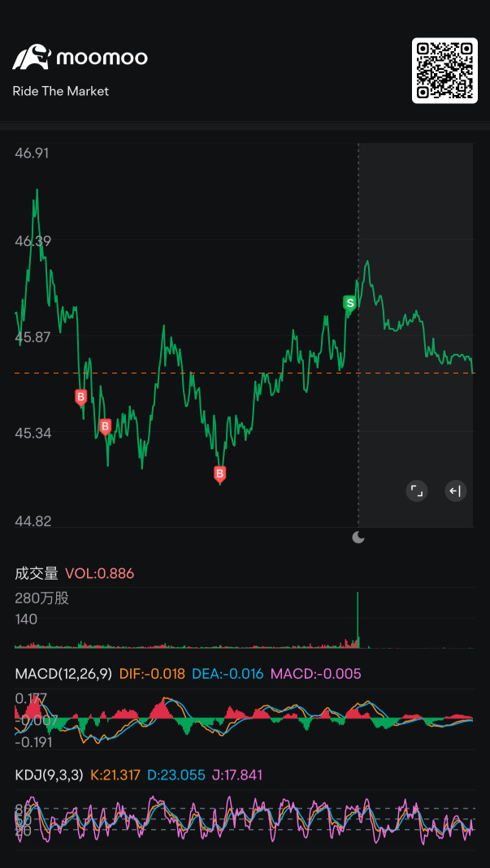Tap the 45.87 price axis label
The height and width of the screenshot is (868, 490).
[32, 337]
